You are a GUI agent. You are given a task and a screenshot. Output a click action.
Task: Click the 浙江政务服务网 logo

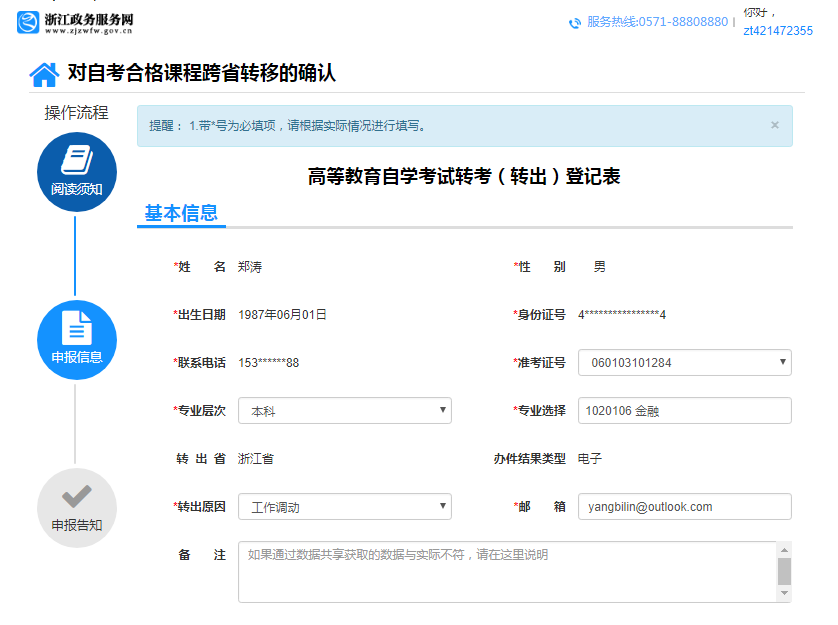coord(75,23)
